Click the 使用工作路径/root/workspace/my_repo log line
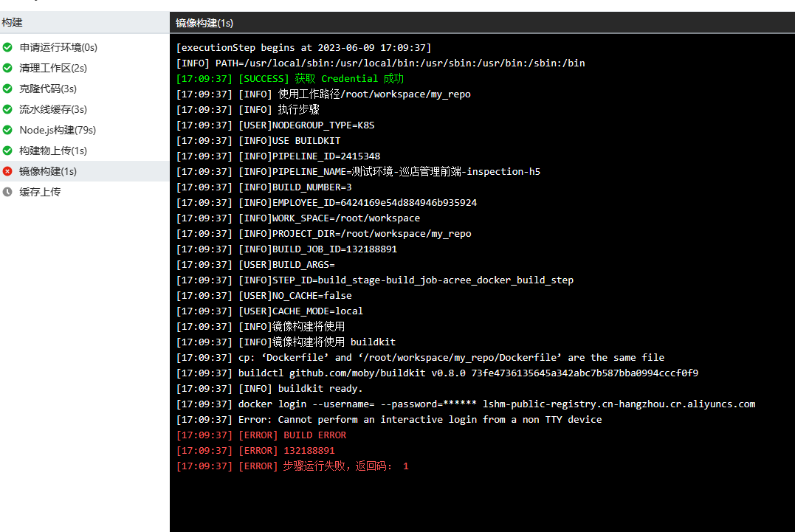The image size is (795, 532). pos(323,94)
